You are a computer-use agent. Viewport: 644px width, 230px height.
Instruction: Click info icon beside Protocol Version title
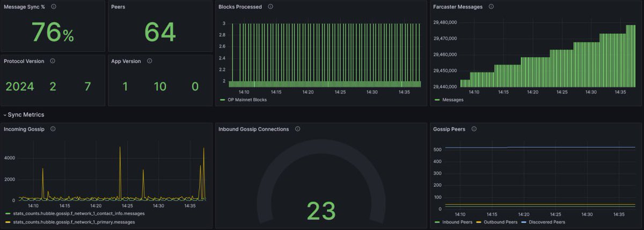(53, 61)
